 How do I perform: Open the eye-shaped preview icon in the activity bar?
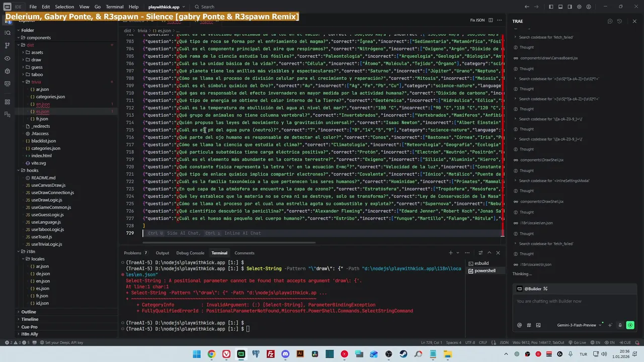click(x=7, y=58)
